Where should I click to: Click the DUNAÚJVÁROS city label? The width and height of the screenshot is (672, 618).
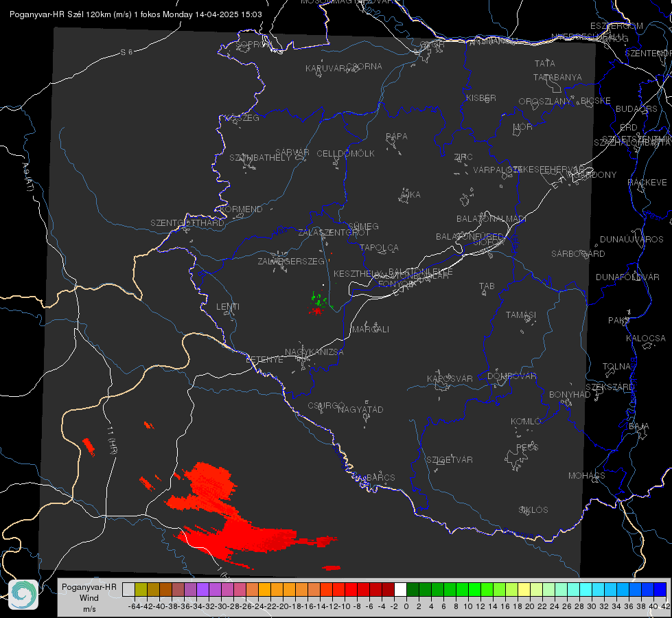pos(632,240)
